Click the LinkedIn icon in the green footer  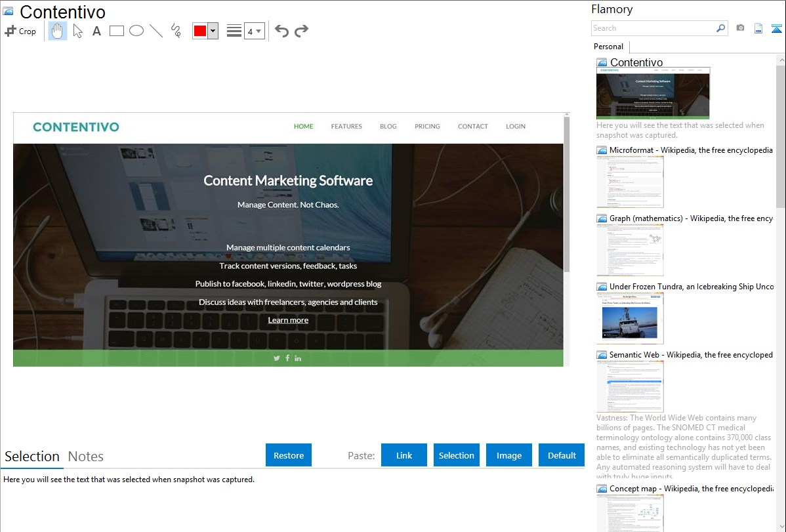pyautogui.click(x=298, y=358)
